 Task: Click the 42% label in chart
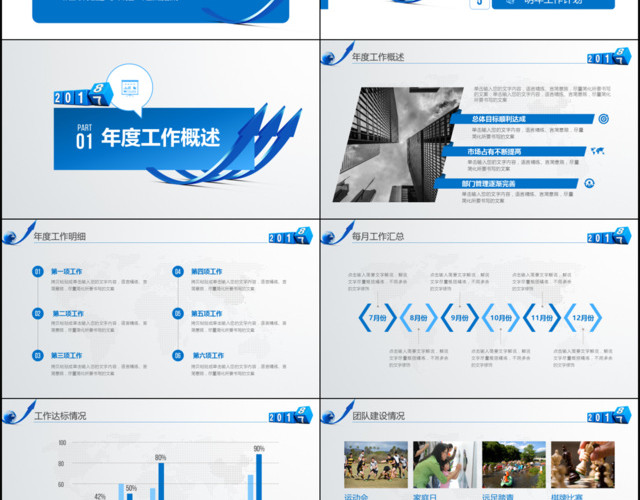pos(100,496)
